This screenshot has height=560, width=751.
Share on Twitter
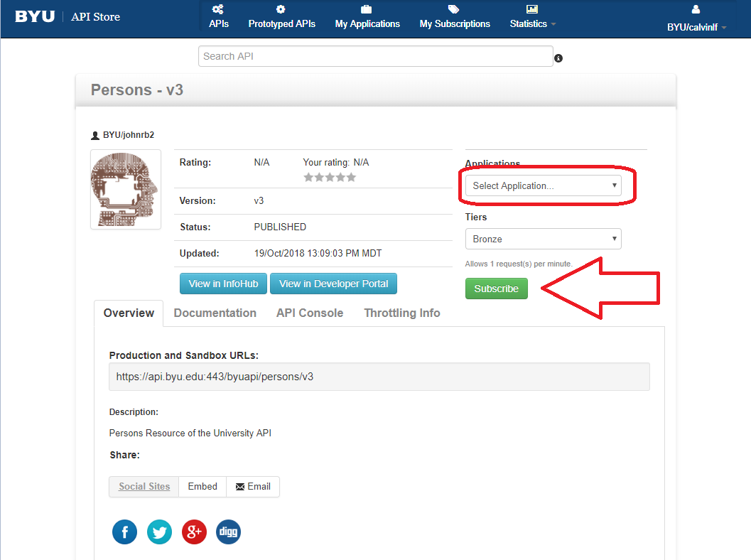[x=159, y=532]
